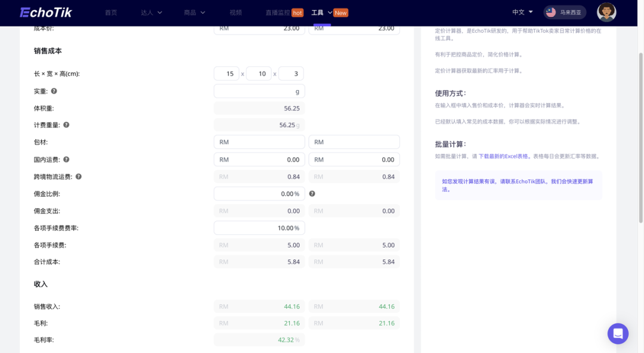Open the user profile avatar

click(x=606, y=12)
